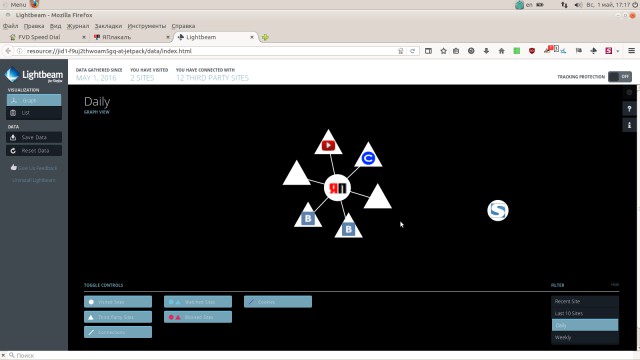Toggle Connections visibility control
This screenshot has width=640, height=360.
[118, 332]
